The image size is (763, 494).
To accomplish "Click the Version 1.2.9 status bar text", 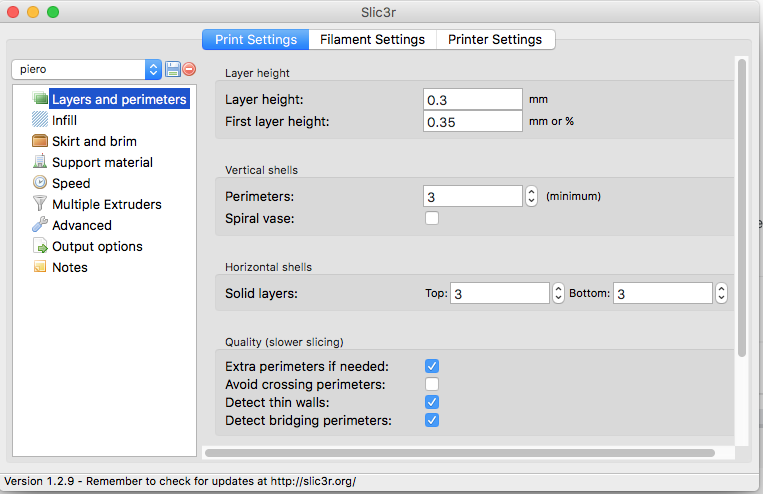I will click(180, 481).
